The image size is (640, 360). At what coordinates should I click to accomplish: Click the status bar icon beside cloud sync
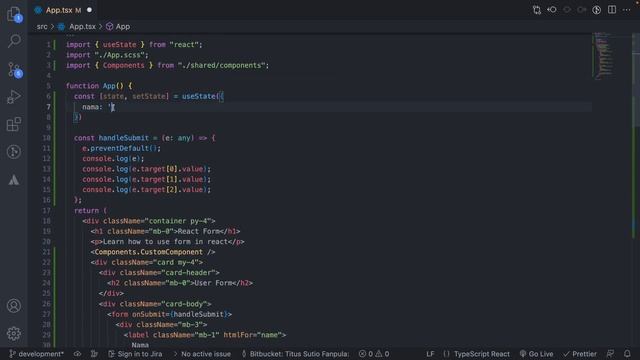coord(94,354)
